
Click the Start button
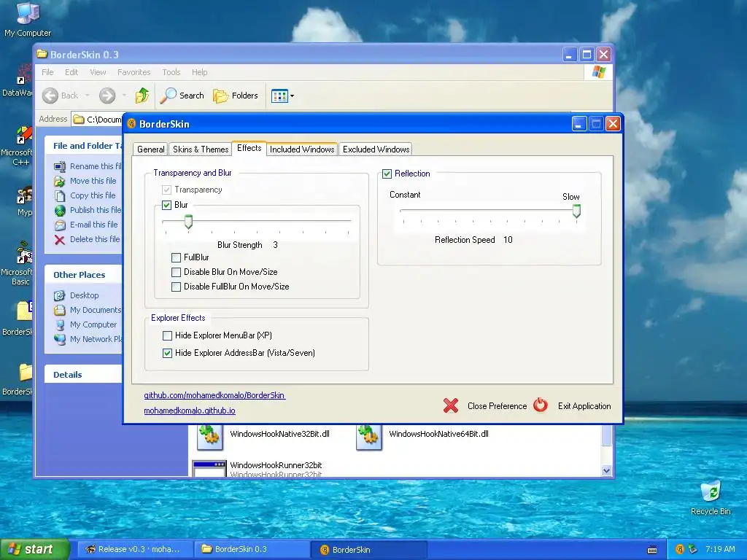[x=35, y=549]
